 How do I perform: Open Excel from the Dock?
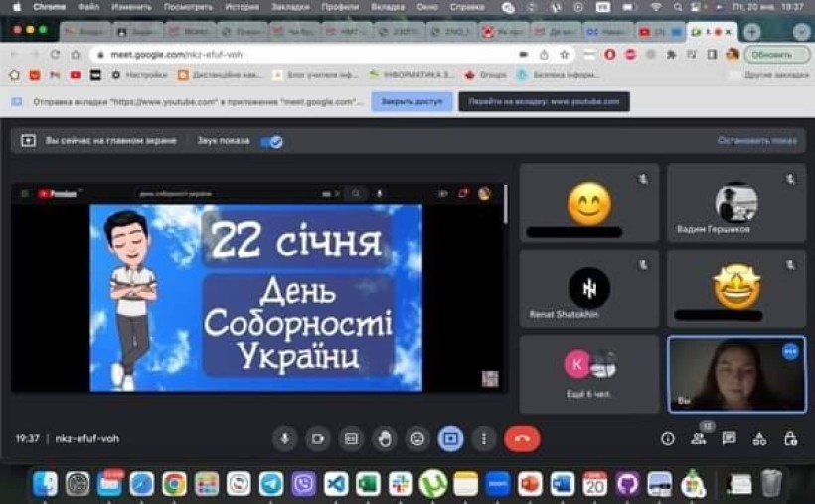point(369,484)
